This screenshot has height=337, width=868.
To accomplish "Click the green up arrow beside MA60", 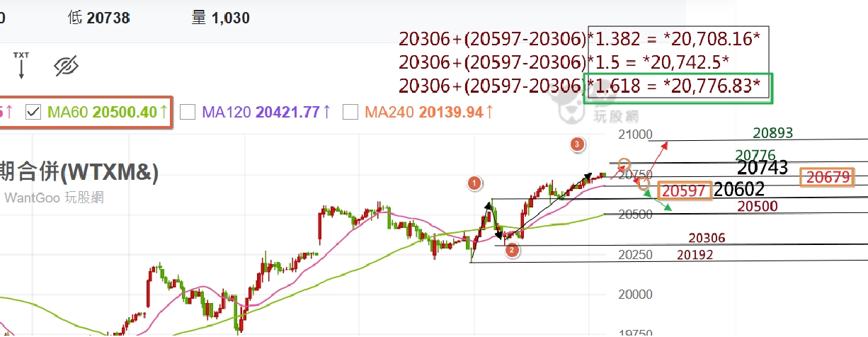I will [164, 111].
